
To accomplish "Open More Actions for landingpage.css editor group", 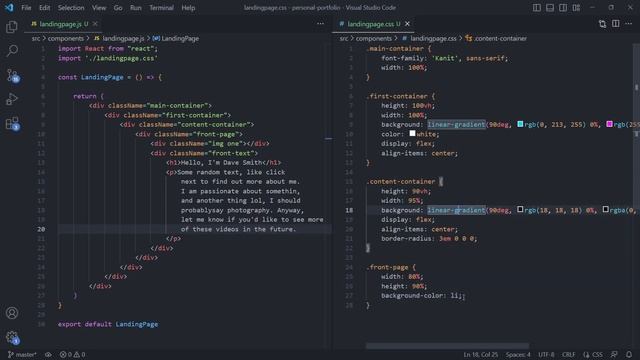I will (629, 24).
